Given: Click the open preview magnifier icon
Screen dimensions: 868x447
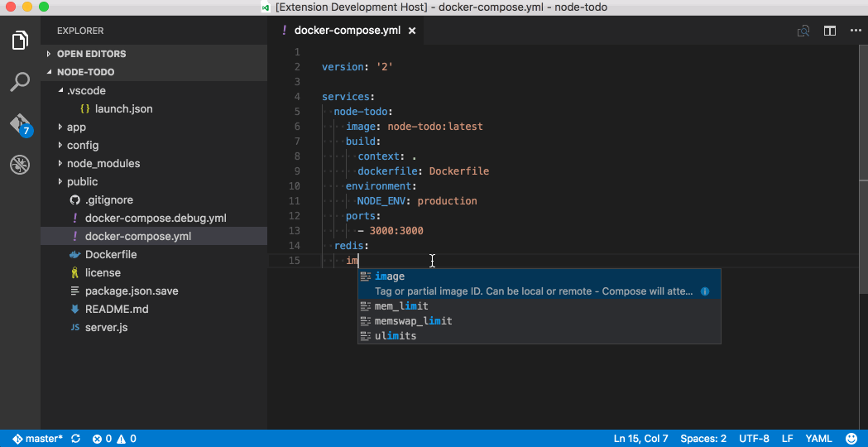Looking at the screenshot, I should 803,31.
